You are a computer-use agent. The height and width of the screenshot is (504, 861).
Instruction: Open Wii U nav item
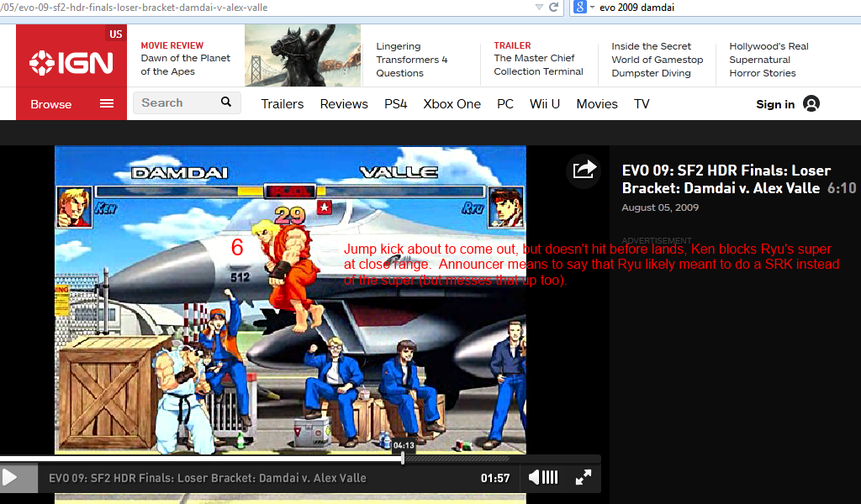click(545, 103)
